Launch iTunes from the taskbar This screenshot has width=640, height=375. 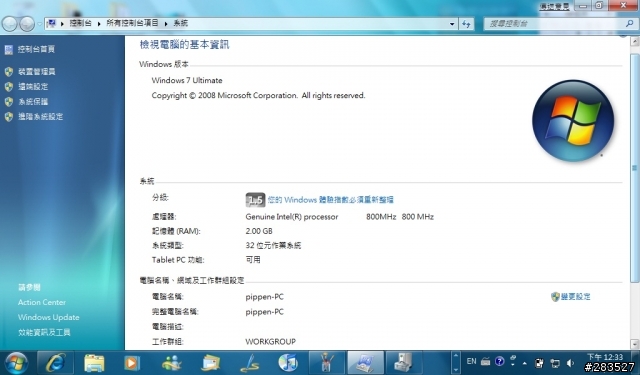[x=288, y=363]
